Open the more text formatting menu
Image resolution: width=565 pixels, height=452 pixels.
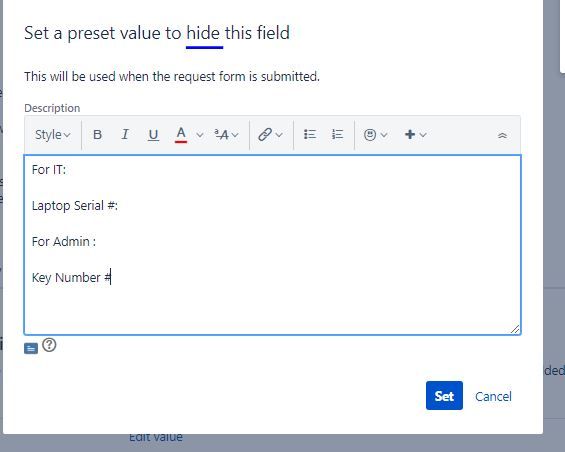226,135
